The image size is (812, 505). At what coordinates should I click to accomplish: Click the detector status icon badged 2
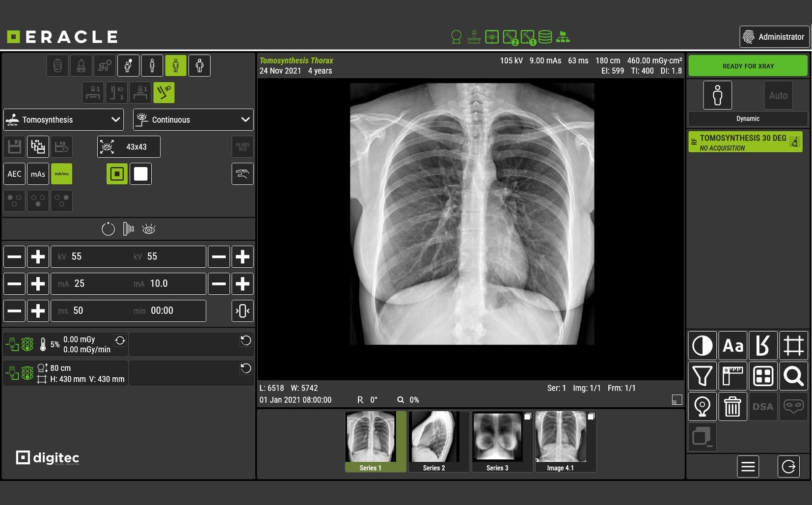(x=510, y=37)
